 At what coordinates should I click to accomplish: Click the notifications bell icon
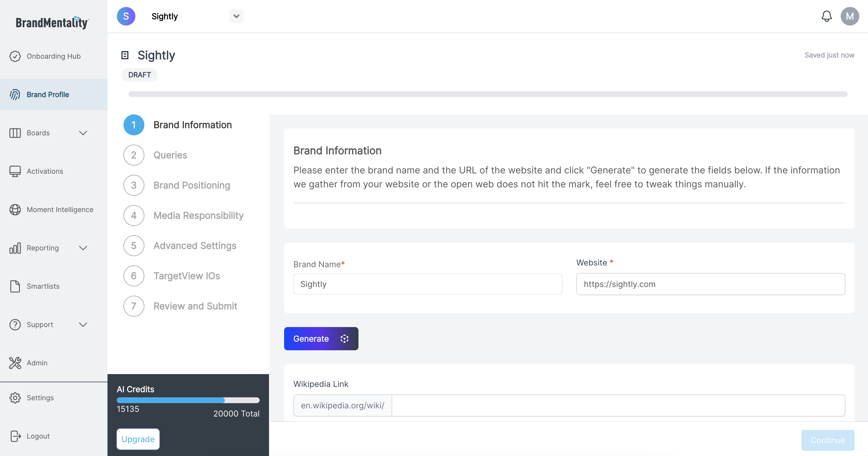coord(826,16)
